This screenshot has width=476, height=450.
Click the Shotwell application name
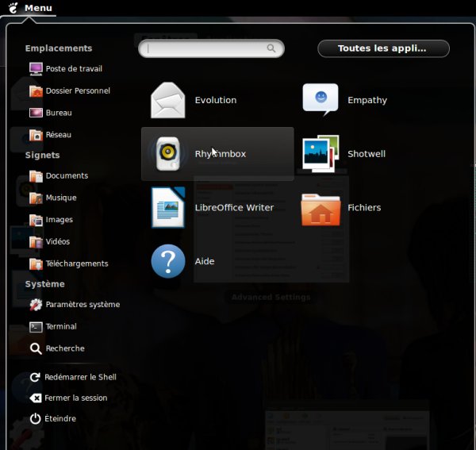(x=367, y=154)
